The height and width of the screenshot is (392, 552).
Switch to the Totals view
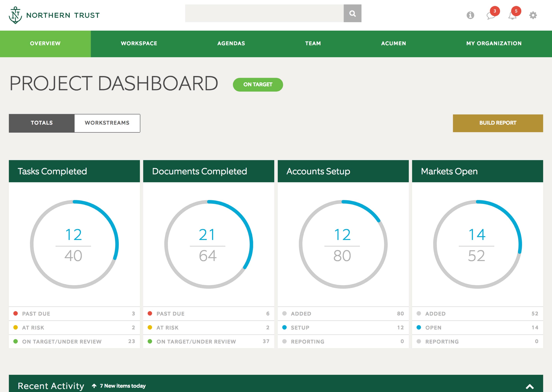click(42, 123)
